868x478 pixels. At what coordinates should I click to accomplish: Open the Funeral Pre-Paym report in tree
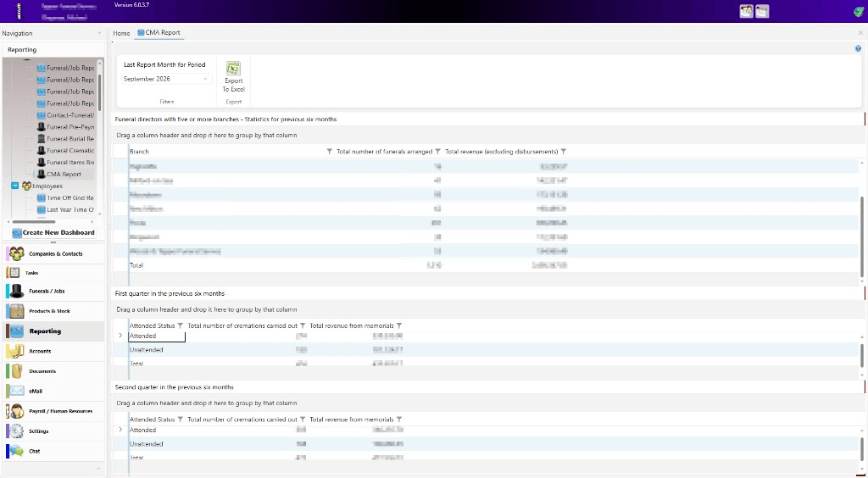66,127
